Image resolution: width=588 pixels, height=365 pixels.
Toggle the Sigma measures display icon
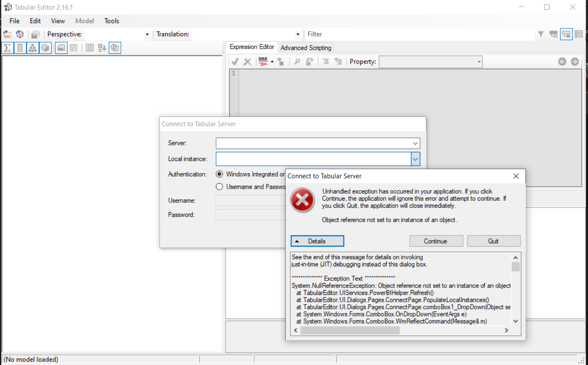(7, 48)
